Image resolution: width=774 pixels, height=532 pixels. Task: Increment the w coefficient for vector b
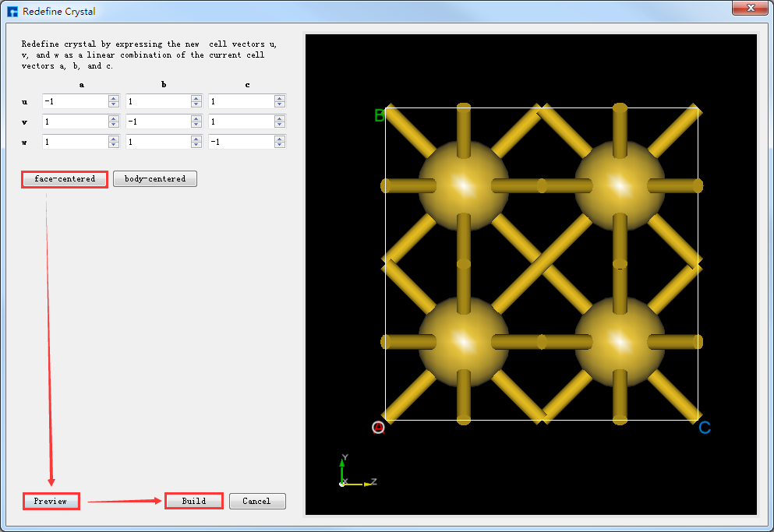[196, 139]
